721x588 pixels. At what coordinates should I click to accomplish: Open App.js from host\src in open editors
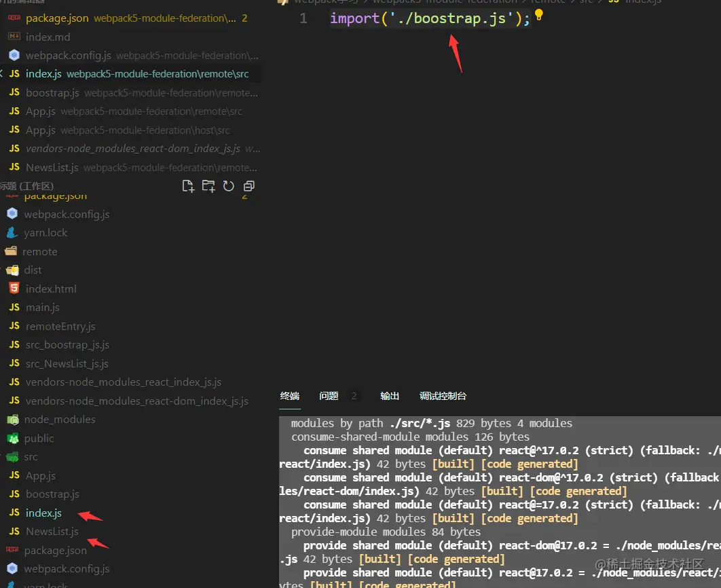point(130,130)
